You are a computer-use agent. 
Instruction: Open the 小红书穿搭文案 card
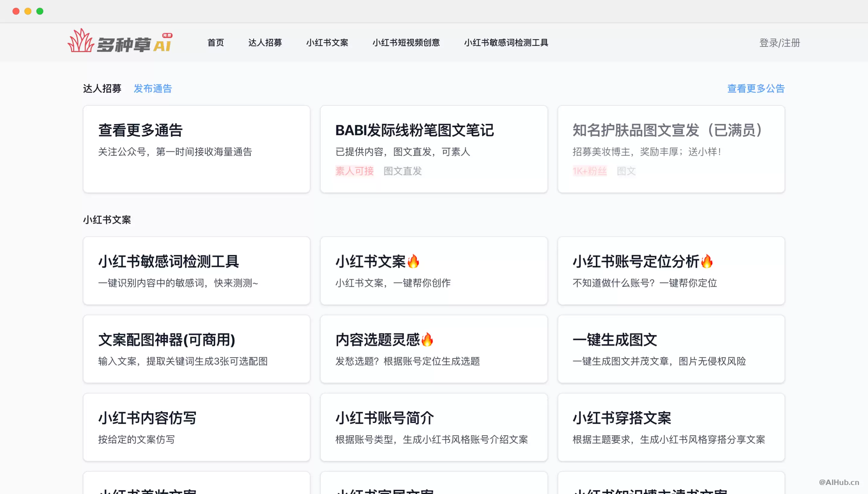(671, 427)
